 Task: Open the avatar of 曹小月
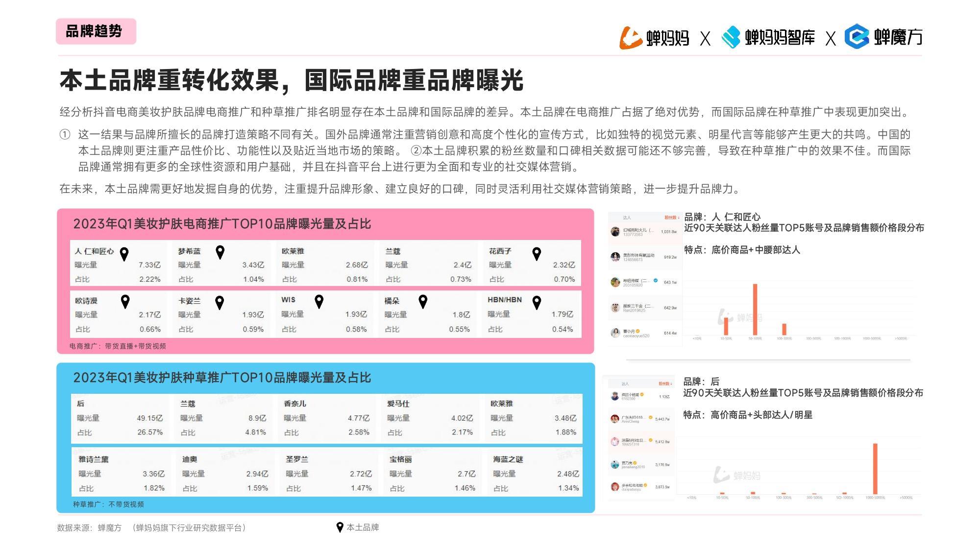(x=615, y=333)
